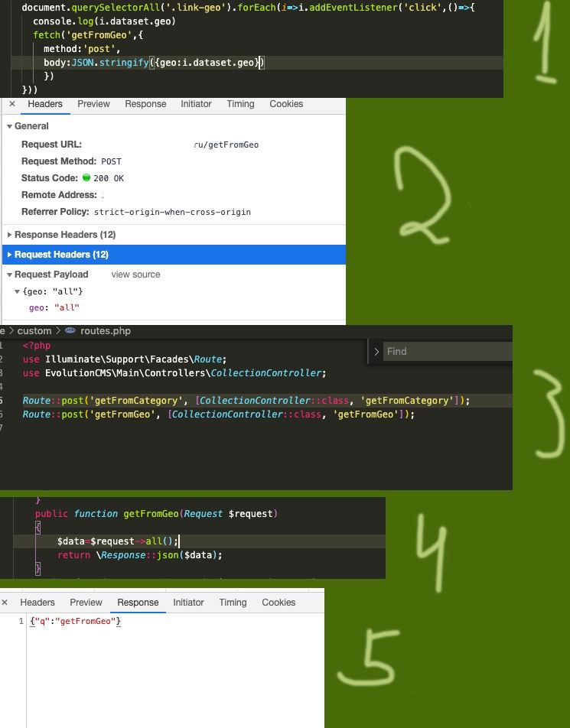Open Cookies tab in lower panel
570x728 pixels.
[x=278, y=602]
